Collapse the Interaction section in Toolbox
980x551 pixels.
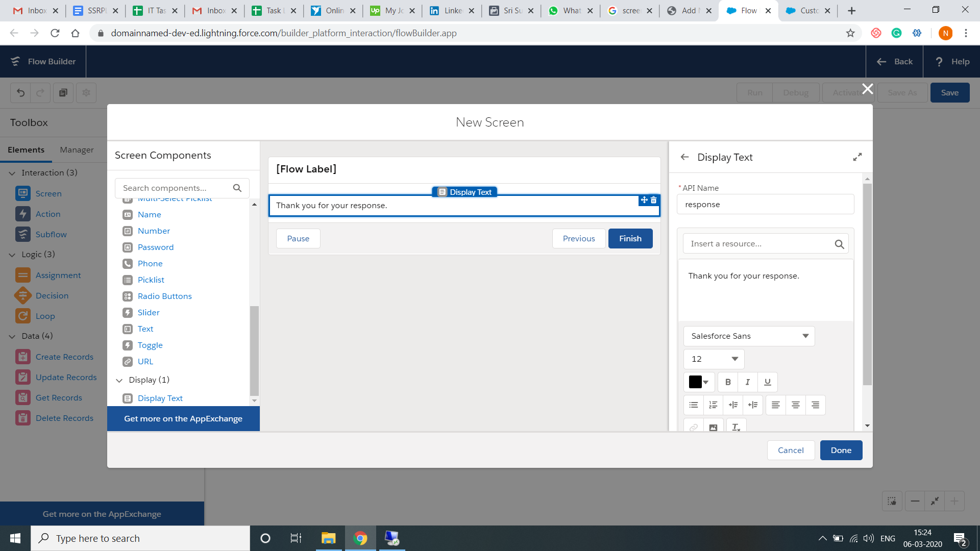click(12, 172)
